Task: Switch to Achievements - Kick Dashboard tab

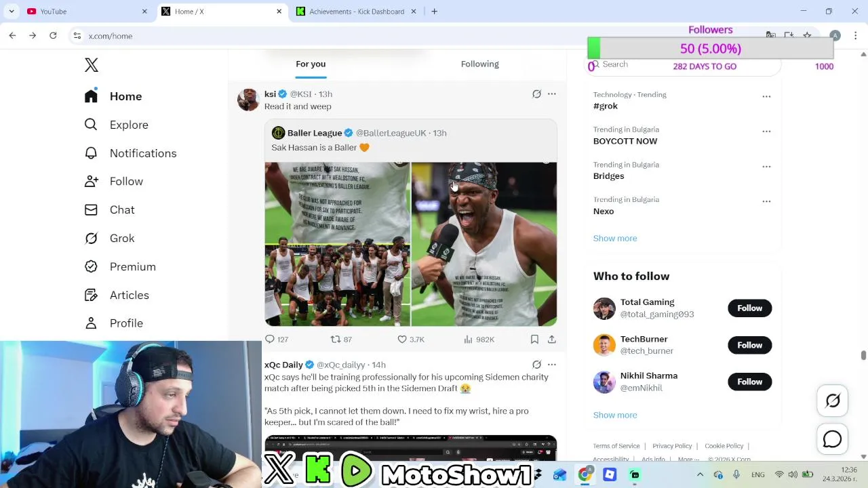Action: point(357,12)
